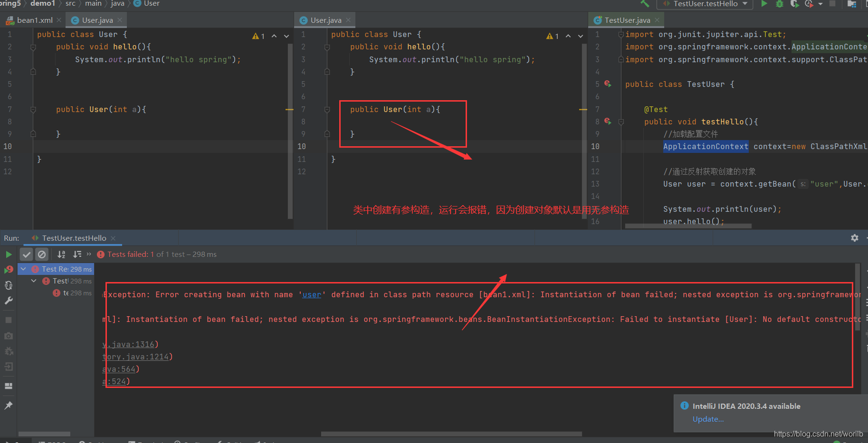Open the tory.java:1214 stack trace link
868x443 pixels.
tap(135, 357)
